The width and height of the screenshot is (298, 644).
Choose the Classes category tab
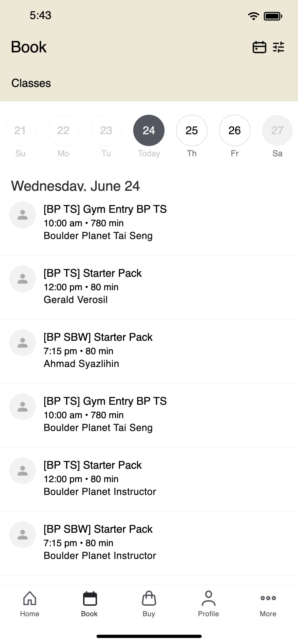(x=31, y=83)
